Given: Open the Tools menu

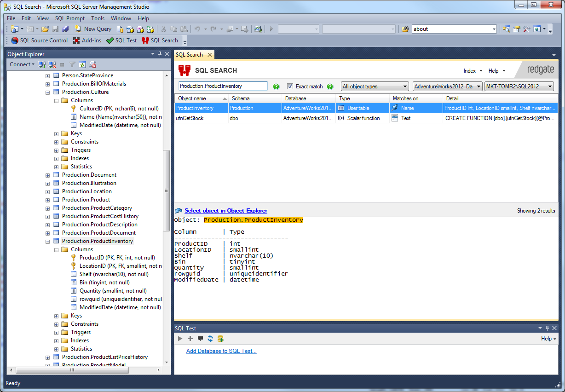Looking at the screenshot, I should coord(98,18).
